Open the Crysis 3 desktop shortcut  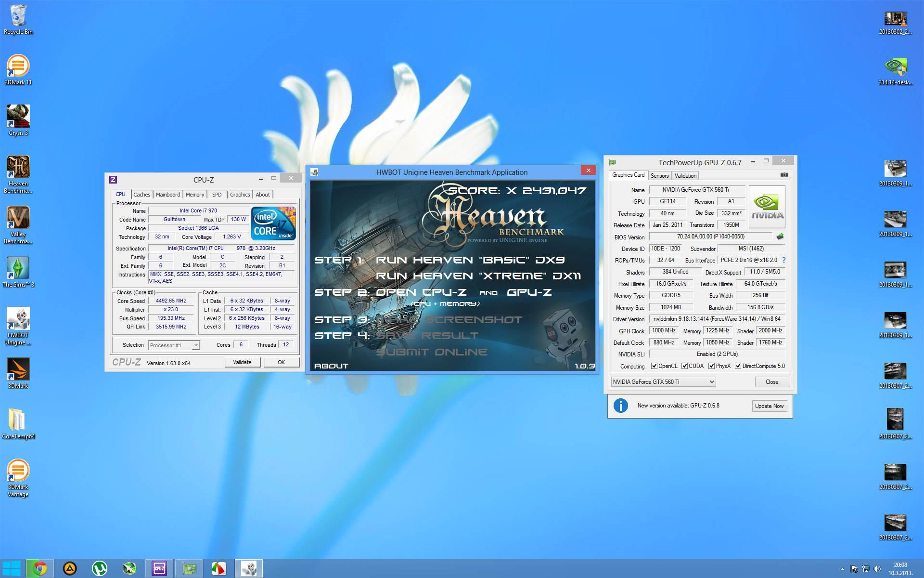point(18,120)
